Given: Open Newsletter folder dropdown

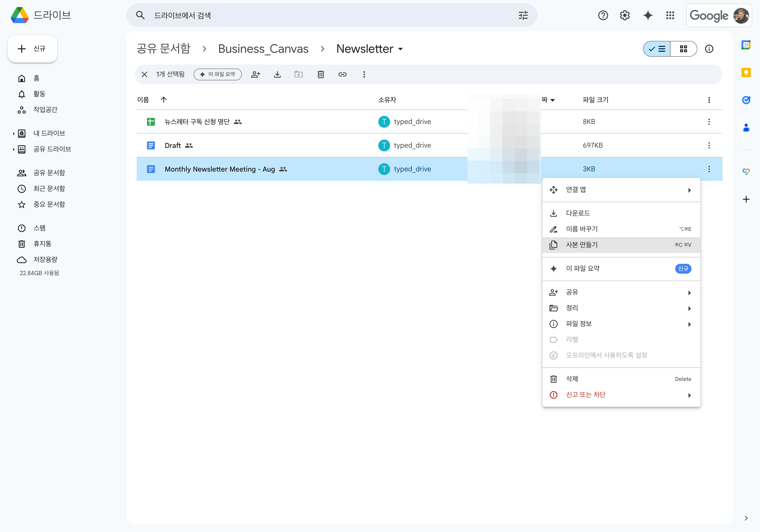Looking at the screenshot, I should click(400, 49).
